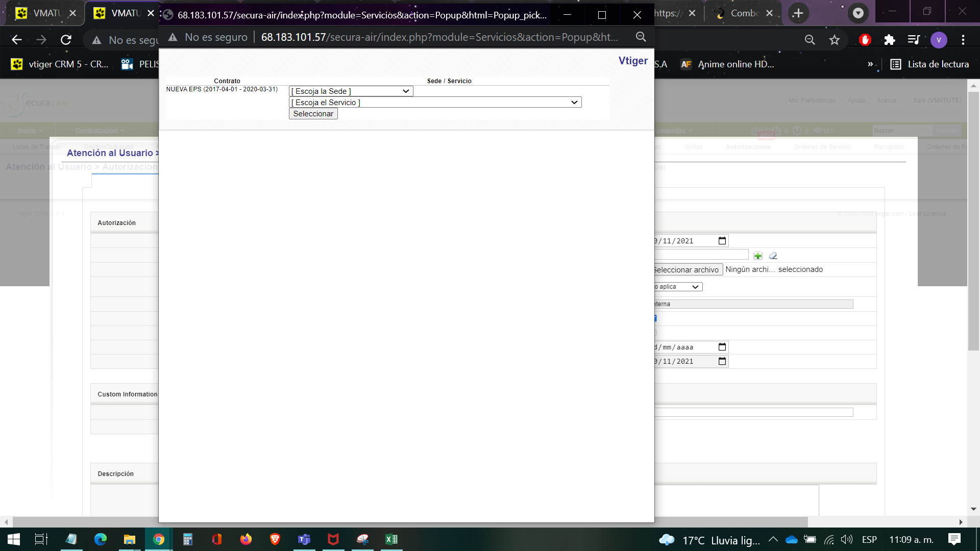Click the vertical scrollbar of main page

click(973, 222)
